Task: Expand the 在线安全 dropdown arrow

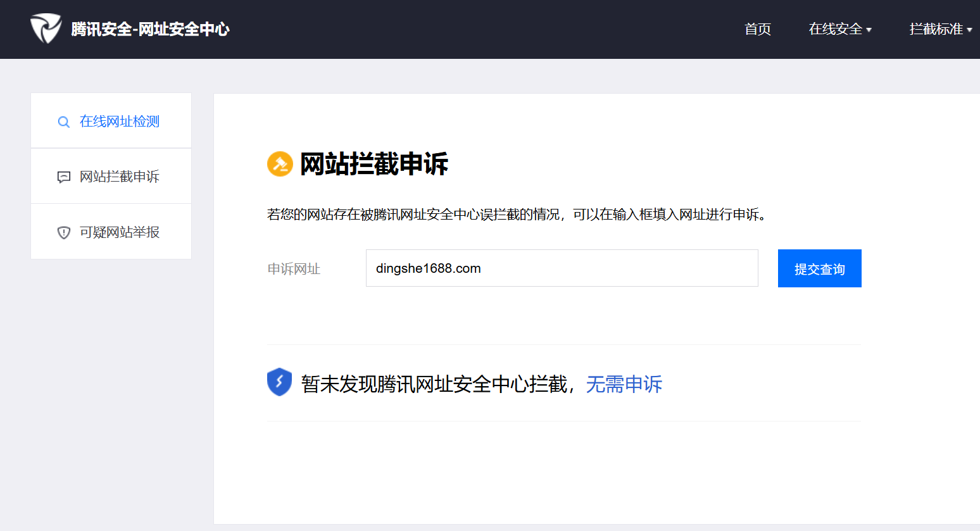Action: (869, 30)
